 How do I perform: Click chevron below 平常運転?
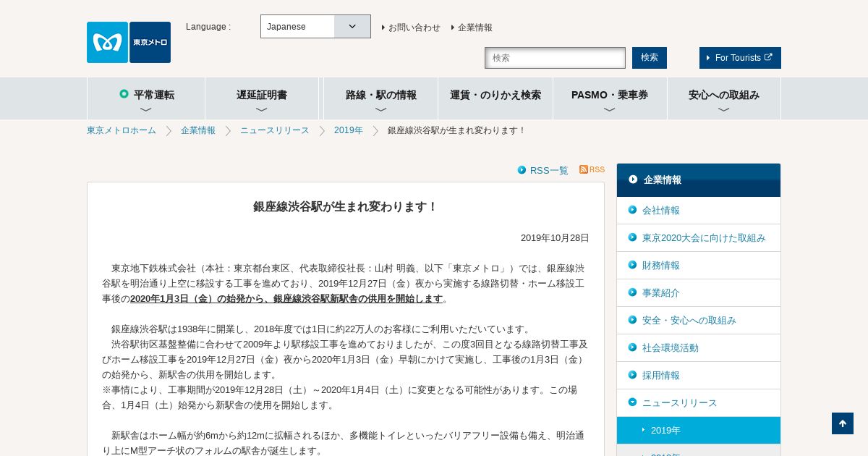pyautogui.click(x=146, y=110)
